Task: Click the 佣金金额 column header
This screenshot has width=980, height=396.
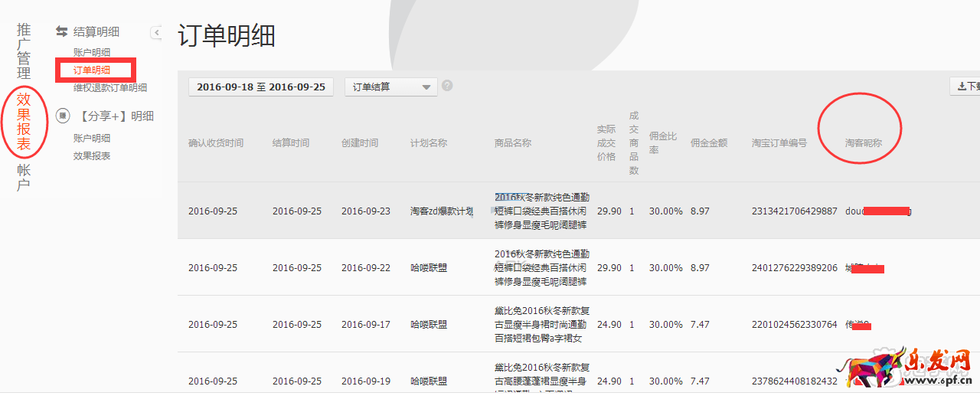Action: coord(709,143)
